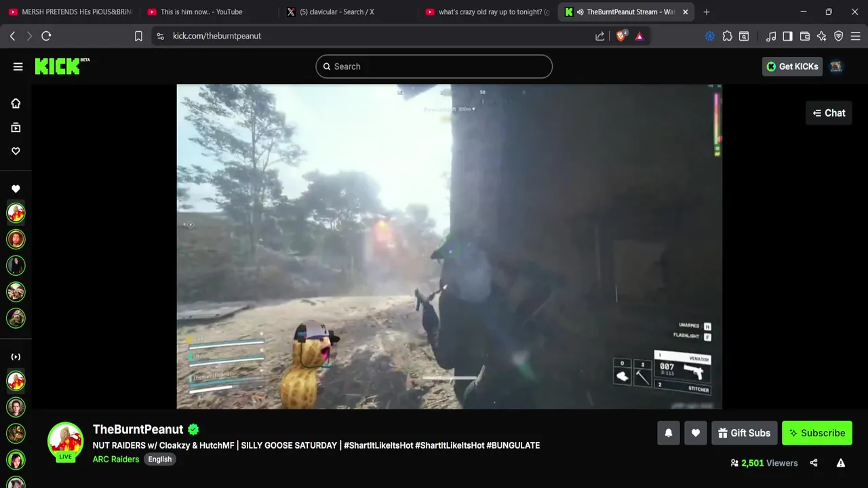Click the Get KICKs button
This screenshot has height=488, width=868.
[x=792, y=66]
